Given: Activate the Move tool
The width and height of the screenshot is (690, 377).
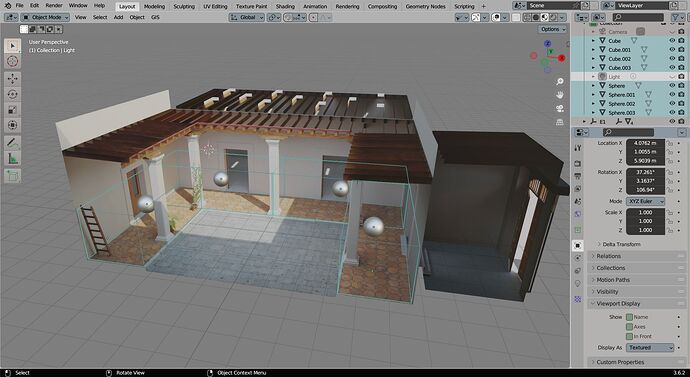Looking at the screenshot, I should [12, 79].
